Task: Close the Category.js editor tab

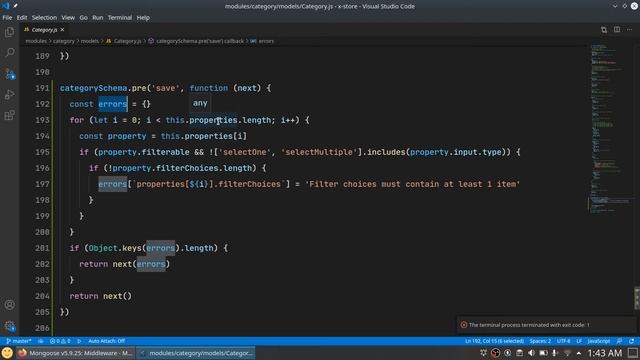Action: 62,30
